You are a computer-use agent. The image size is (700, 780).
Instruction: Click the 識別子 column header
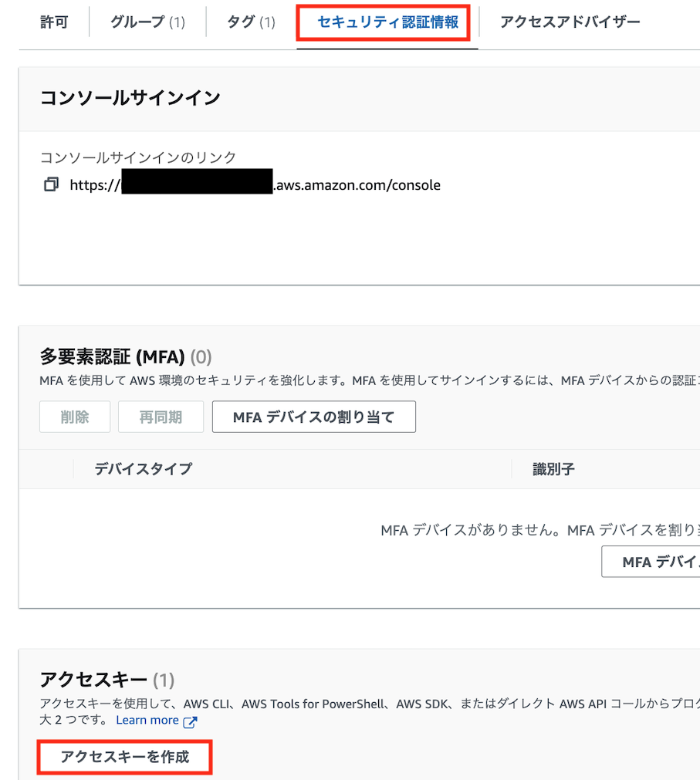[x=553, y=469]
